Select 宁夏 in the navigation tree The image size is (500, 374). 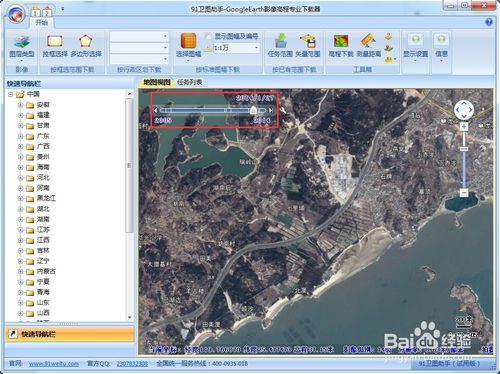click(43, 282)
